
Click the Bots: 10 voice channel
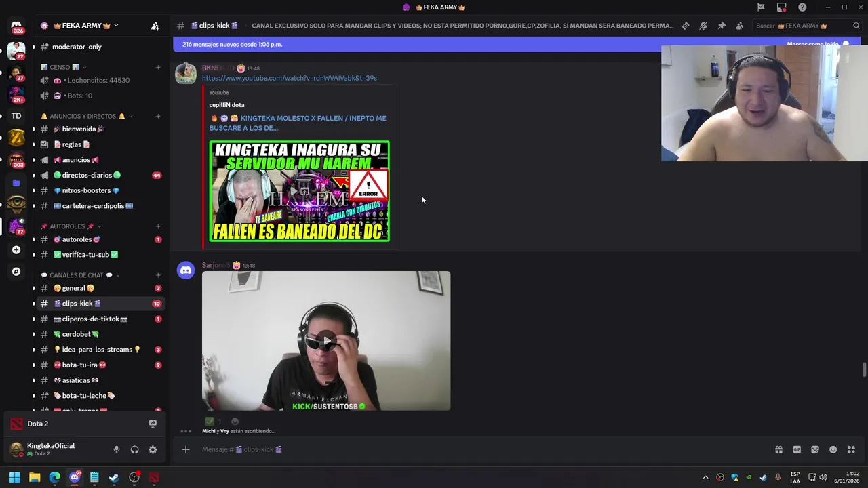[100, 96]
